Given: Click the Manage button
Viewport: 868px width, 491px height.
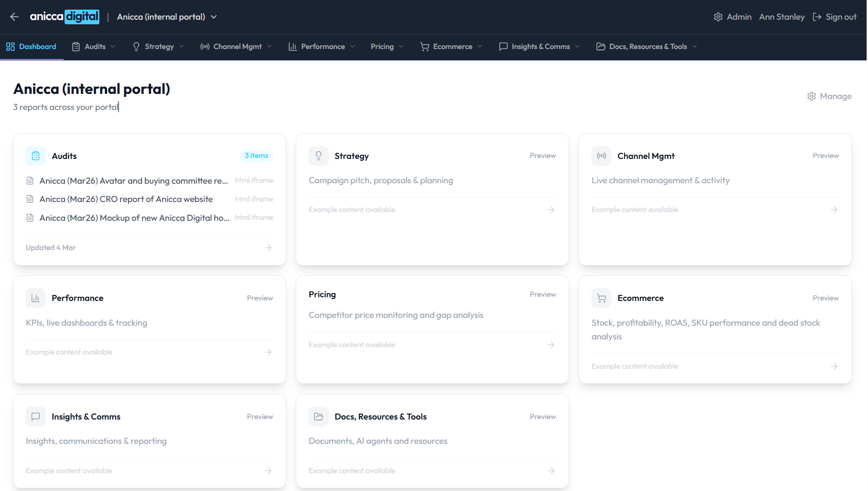Looking at the screenshot, I should [829, 96].
